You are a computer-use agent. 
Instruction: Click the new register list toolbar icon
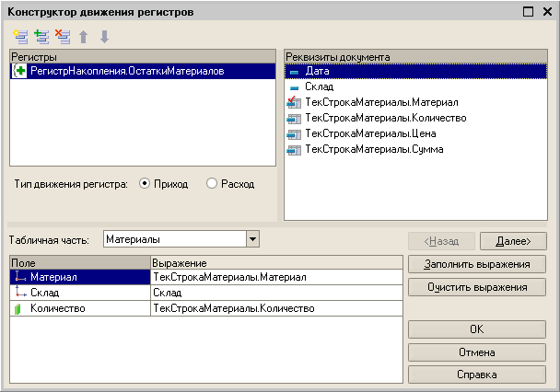(x=20, y=37)
